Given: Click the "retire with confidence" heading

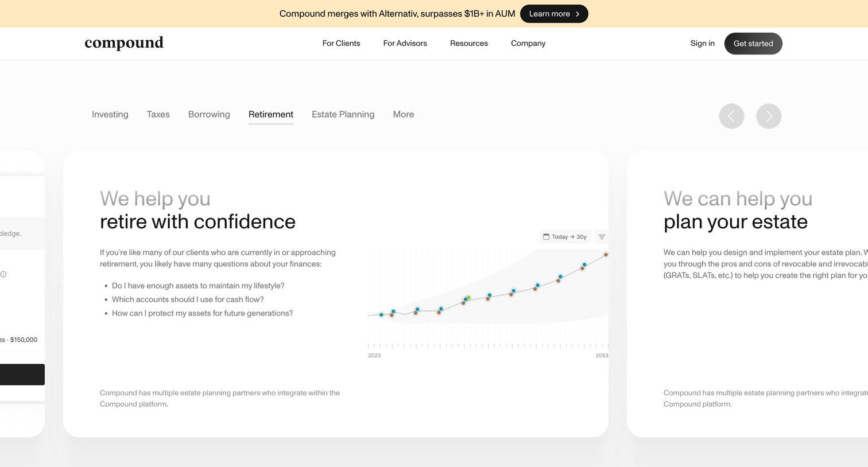Looking at the screenshot, I should pyautogui.click(x=197, y=222).
